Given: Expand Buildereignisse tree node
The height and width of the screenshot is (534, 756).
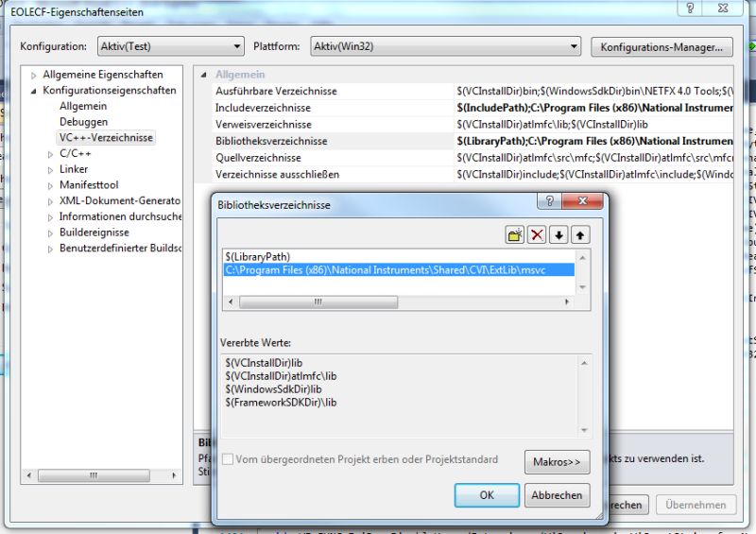Looking at the screenshot, I should 50,233.
